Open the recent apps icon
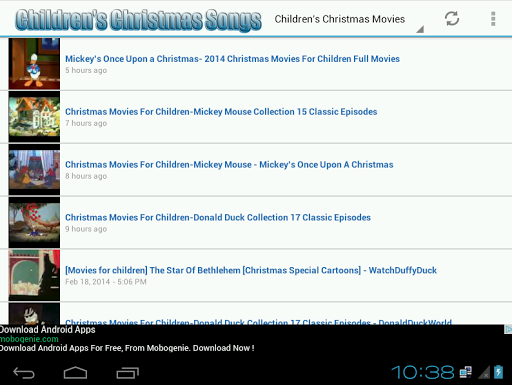512x385 pixels. [128, 373]
